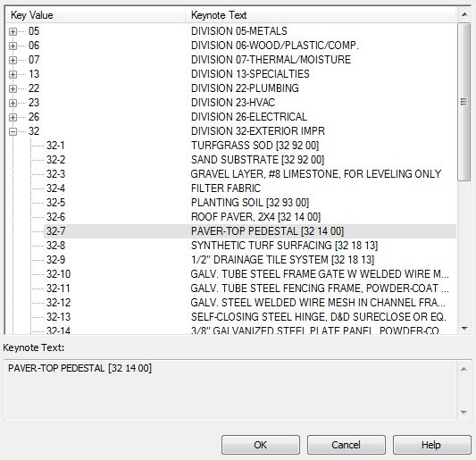Click the Keynote Text box scroll up arrow
Image resolution: width=476 pixels, height=460 pixels.
463,369
